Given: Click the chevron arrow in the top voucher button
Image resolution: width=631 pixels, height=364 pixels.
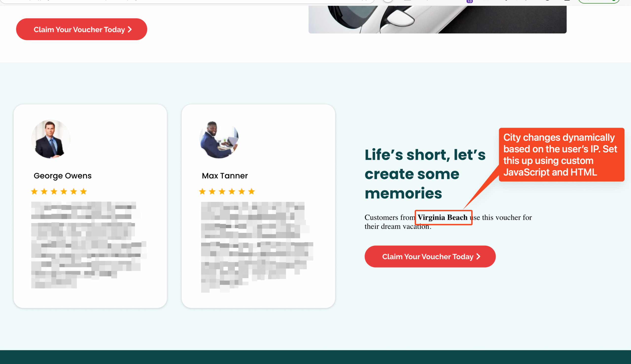Looking at the screenshot, I should click(x=130, y=29).
